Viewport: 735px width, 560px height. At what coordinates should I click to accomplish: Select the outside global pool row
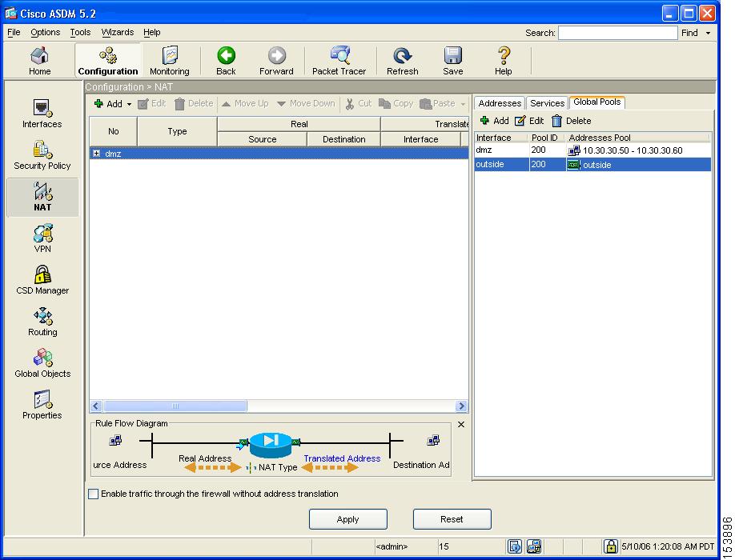(x=592, y=164)
